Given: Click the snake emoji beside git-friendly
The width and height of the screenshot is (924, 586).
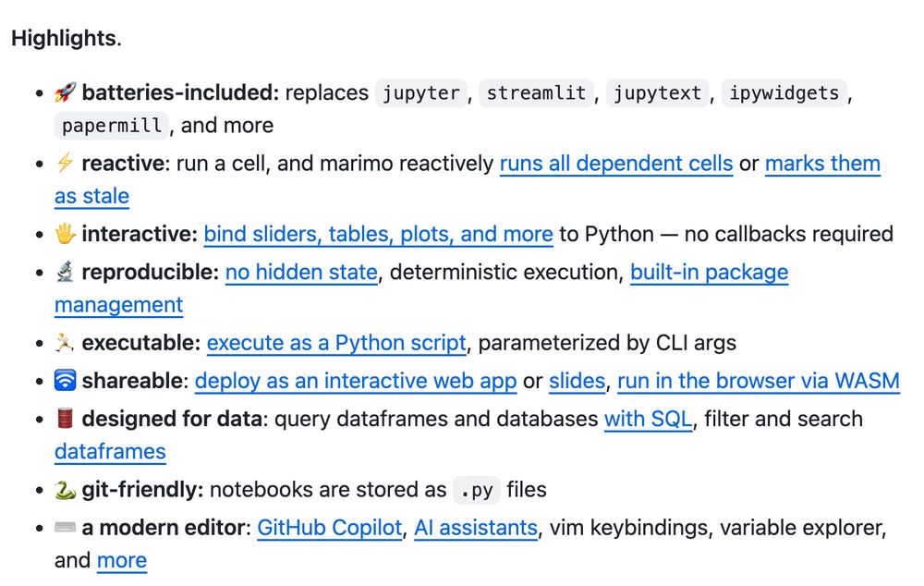Looking at the screenshot, I should coord(65,489).
